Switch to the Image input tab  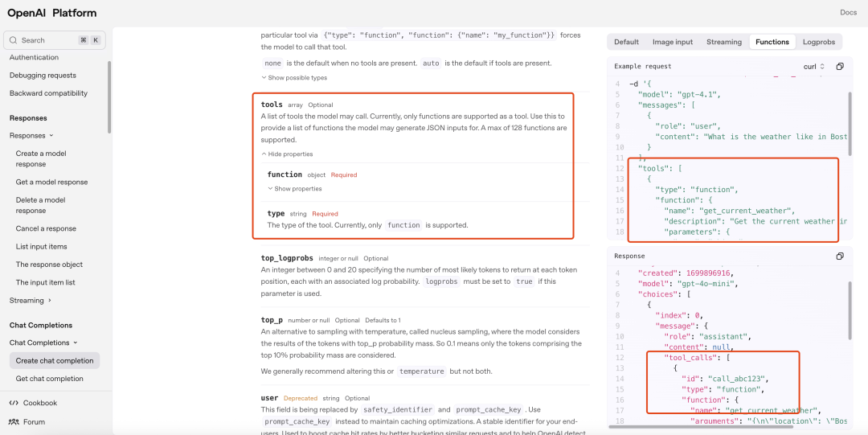click(673, 42)
